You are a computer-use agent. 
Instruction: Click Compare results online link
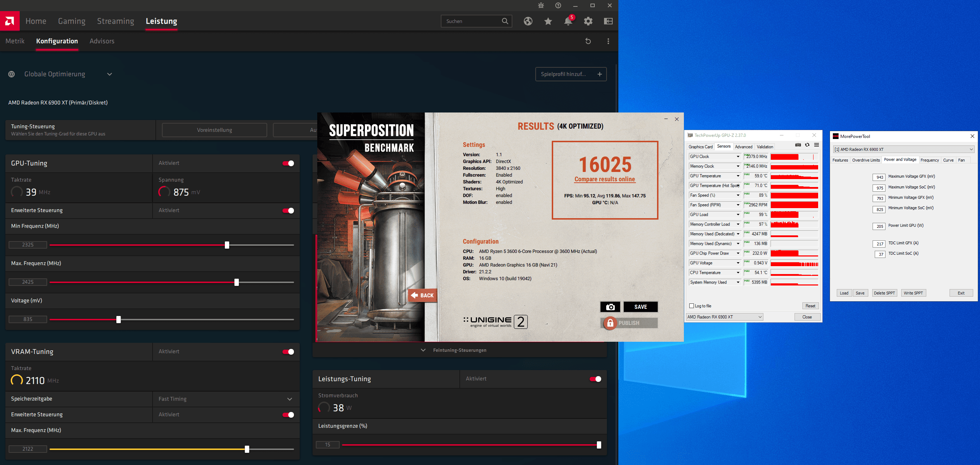click(604, 179)
